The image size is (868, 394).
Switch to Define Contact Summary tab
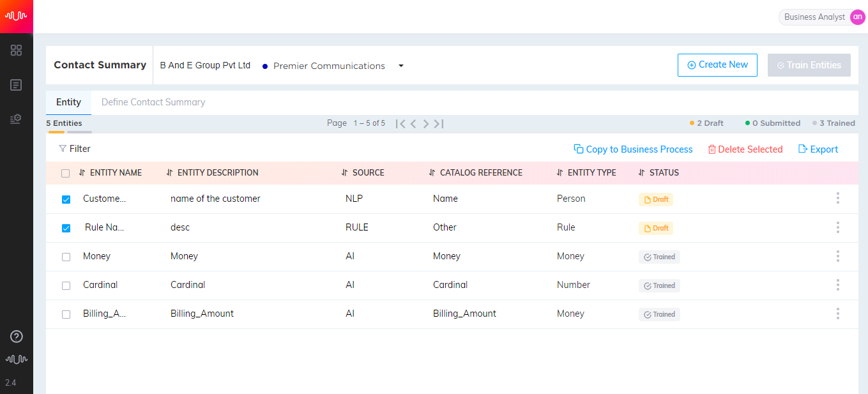153,102
